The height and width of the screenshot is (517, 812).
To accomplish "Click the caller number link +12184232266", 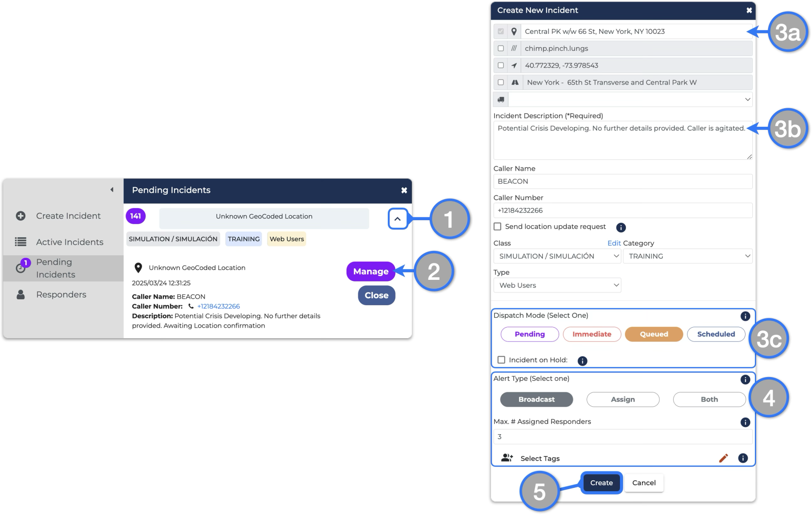I will tap(218, 306).
